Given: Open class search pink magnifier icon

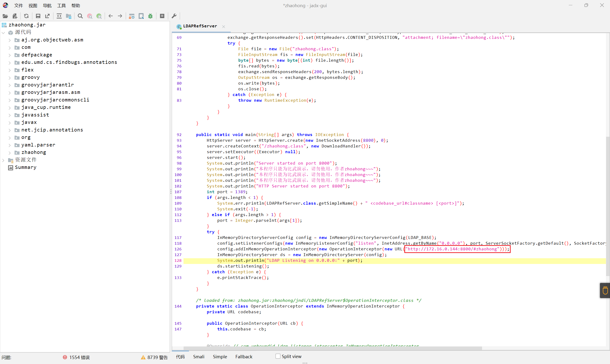Looking at the screenshot, I should (x=90, y=16).
